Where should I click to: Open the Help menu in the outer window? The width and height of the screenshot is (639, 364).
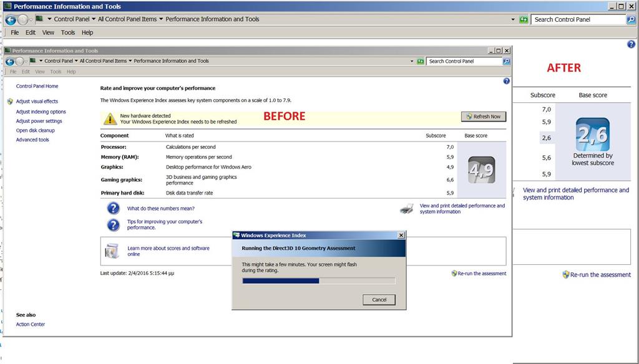coord(87,32)
